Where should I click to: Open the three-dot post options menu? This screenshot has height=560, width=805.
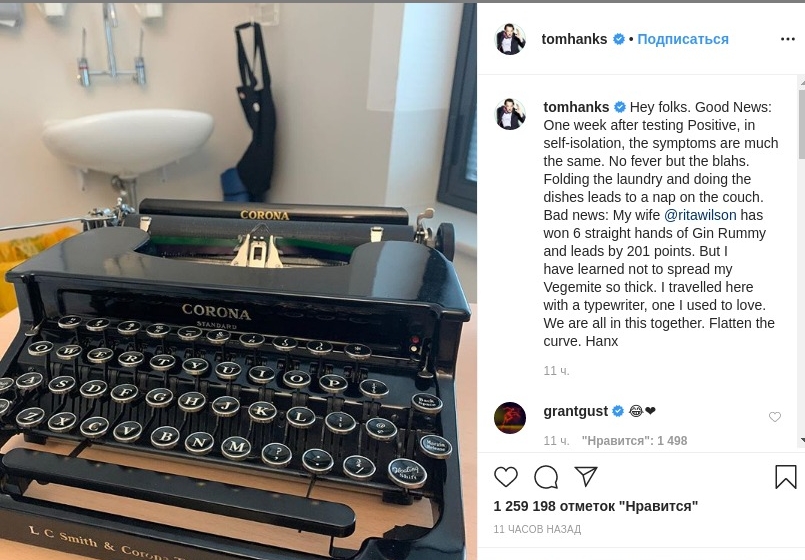coord(788,39)
